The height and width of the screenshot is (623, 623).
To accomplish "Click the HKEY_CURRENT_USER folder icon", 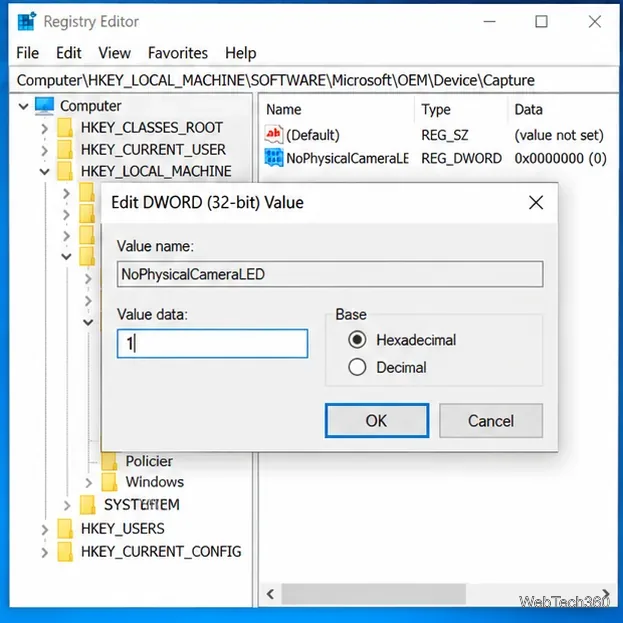I will click(x=65, y=149).
